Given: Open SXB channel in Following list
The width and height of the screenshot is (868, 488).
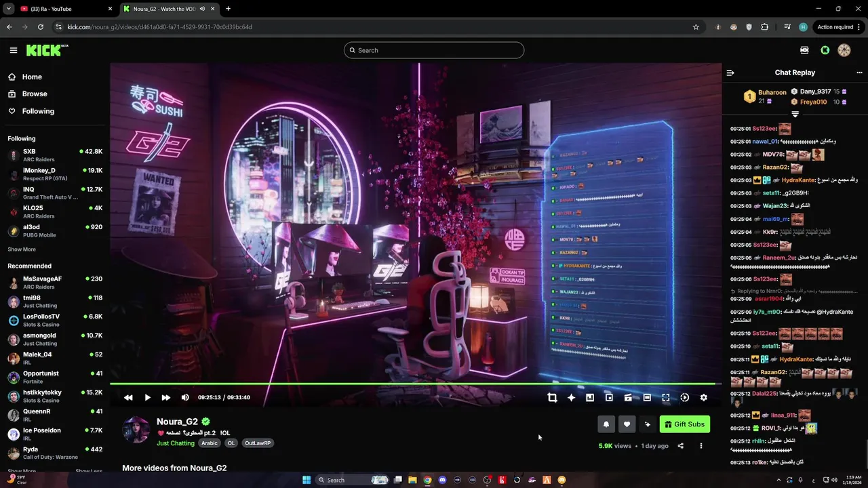Looking at the screenshot, I should pos(56,155).
